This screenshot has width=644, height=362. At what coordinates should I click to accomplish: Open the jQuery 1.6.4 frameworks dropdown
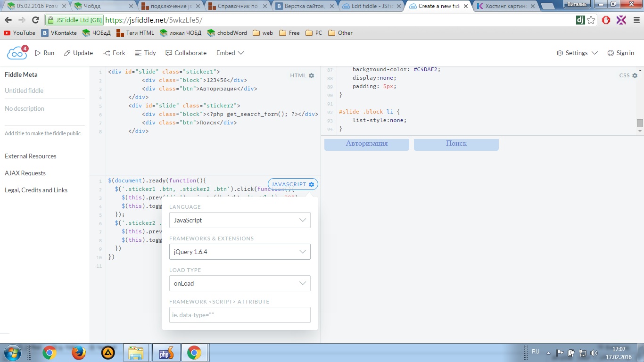coord(239,252)
